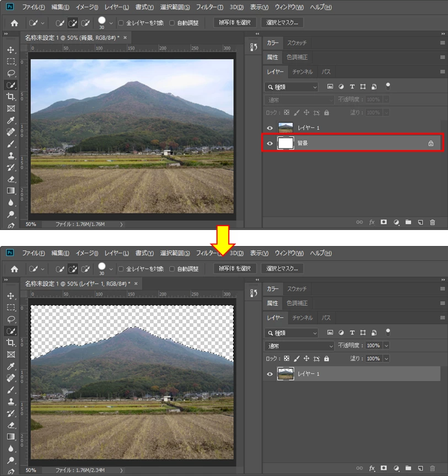Screen dimensions: 448x476
Task: Click Lock position icon in bottom window
Action: tap(306, 359)
